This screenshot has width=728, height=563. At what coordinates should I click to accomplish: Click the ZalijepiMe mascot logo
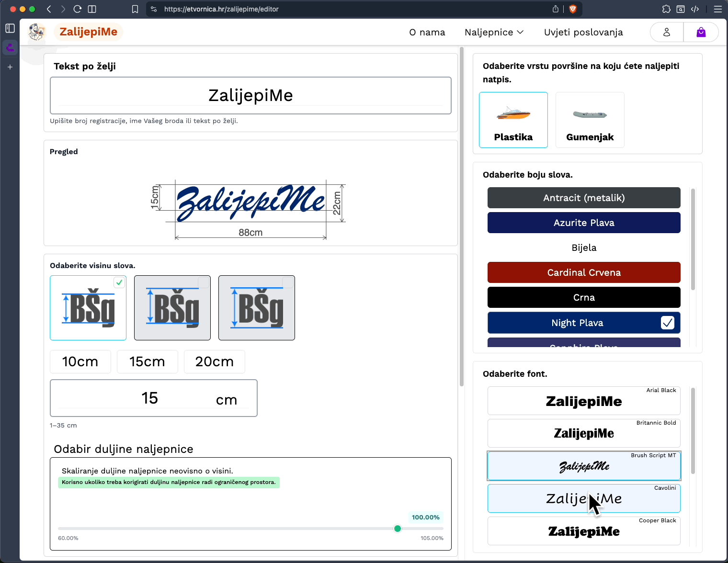36,32
